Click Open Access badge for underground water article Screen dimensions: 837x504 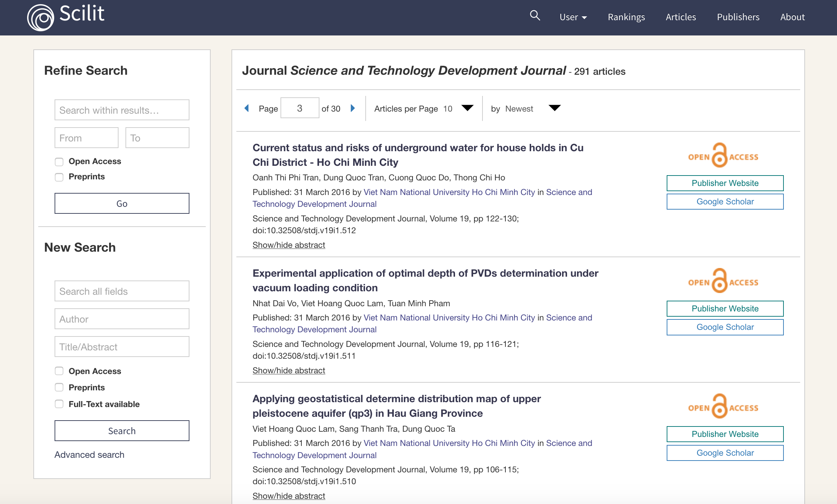pos(723,155)
